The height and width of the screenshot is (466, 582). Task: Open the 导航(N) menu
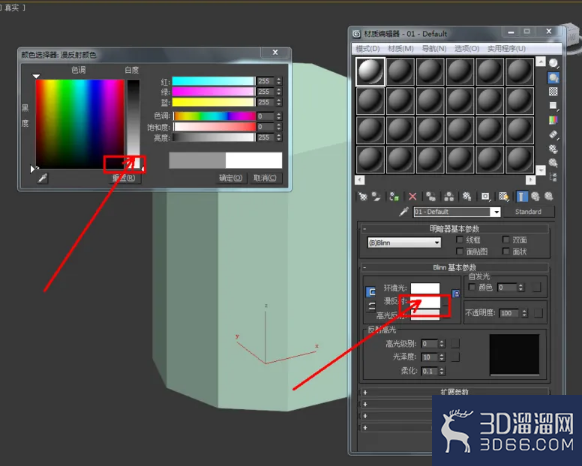coord(434,49)
